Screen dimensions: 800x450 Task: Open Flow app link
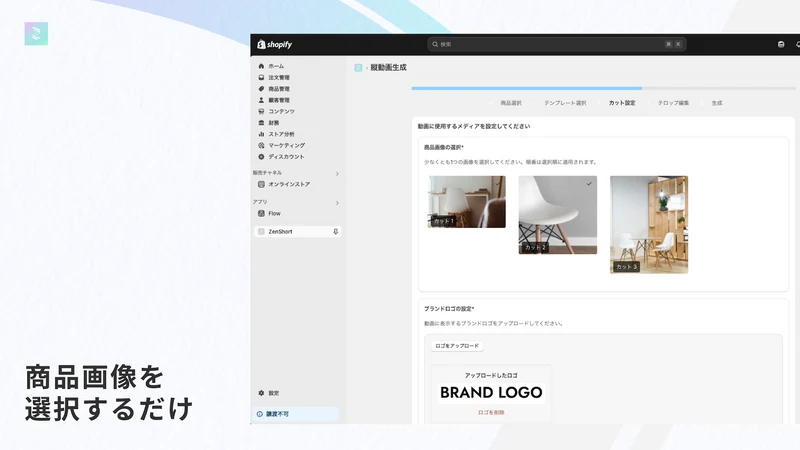click(x=274, y=213)
